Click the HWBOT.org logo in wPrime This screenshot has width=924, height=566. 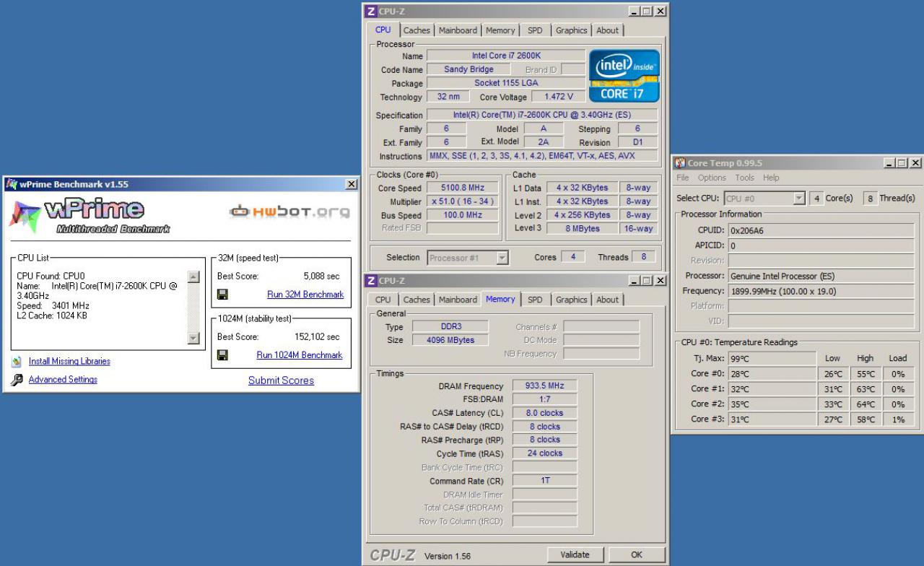coord(289,212)
